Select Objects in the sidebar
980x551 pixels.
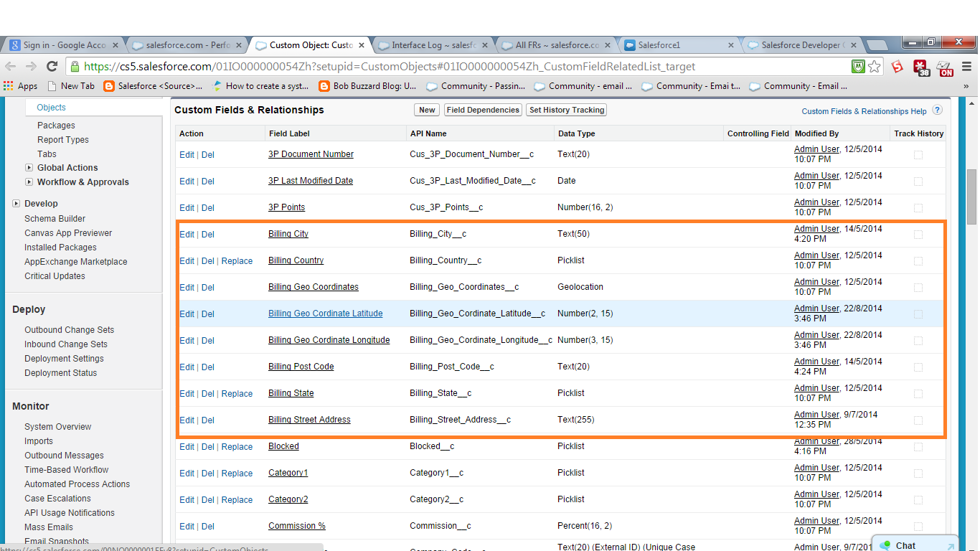(51, 108)
